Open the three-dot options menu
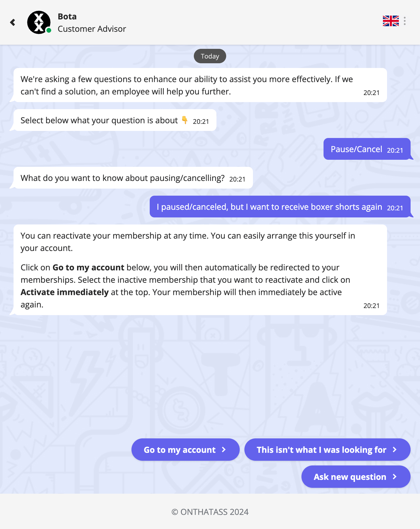This screenshot has height=529, width=420. 405,21
